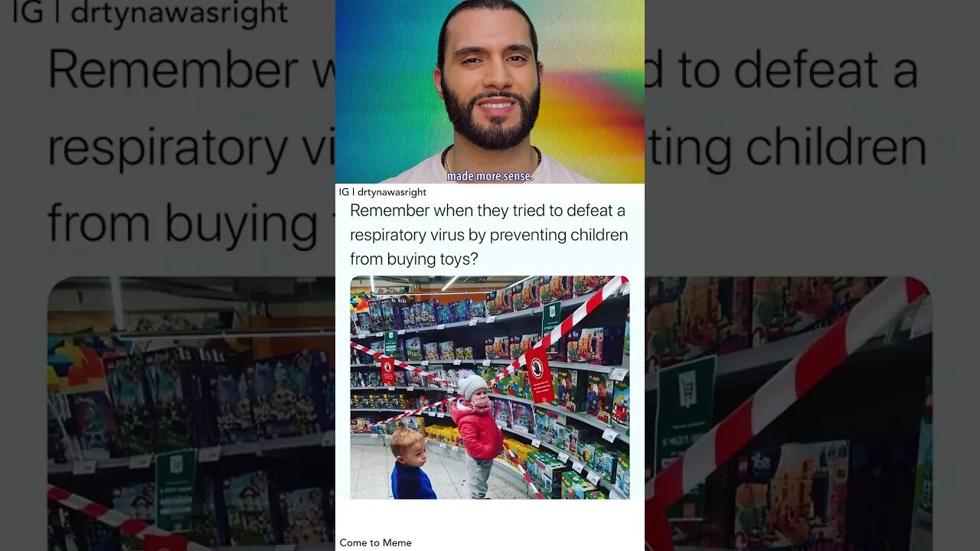Click the green shelf sign near top tape
Viewport: 980px width, 551px height.
coord(551,318)
